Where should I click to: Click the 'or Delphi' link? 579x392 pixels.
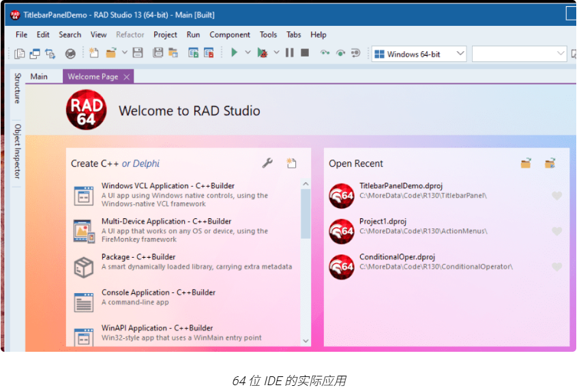point(141,164)
